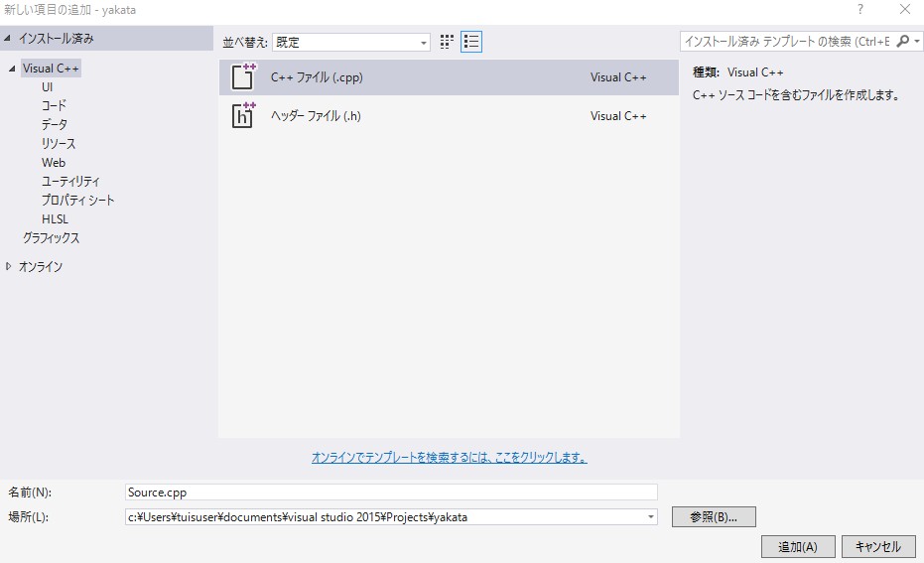Viewport: 924px width, 563px height.
Task: Close the 新しい項目の追加 dialog
Action: (904, 9)
